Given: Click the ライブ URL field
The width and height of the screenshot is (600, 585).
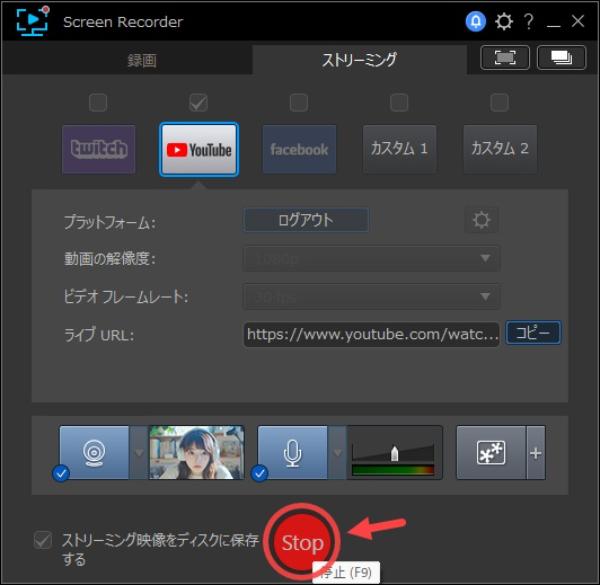Looking at the screenshot, I should 372,334.
